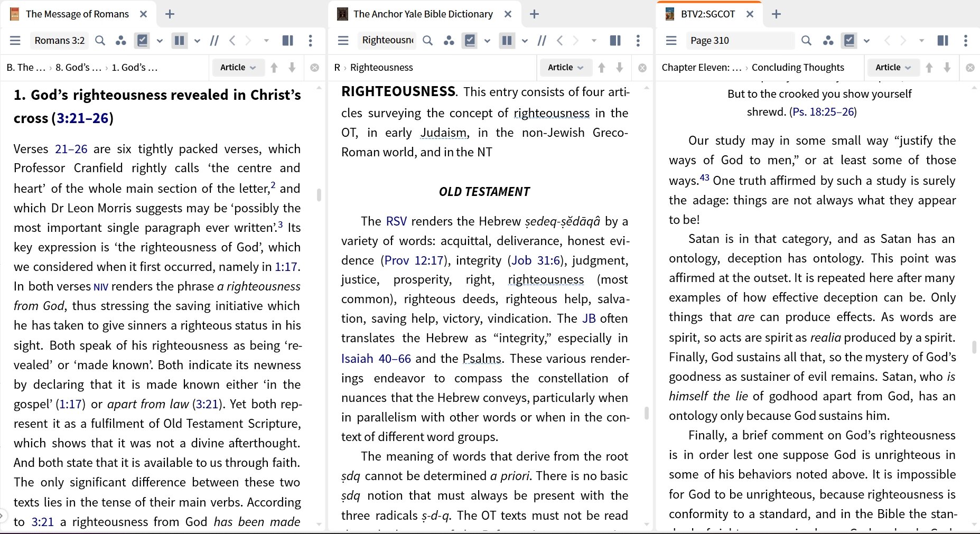Image resolution: width=980 pixels, height=534 pixels.
Task: Toggle checkmark button in BTV2:SGCOT toolbar
Action: pos(849,41)
